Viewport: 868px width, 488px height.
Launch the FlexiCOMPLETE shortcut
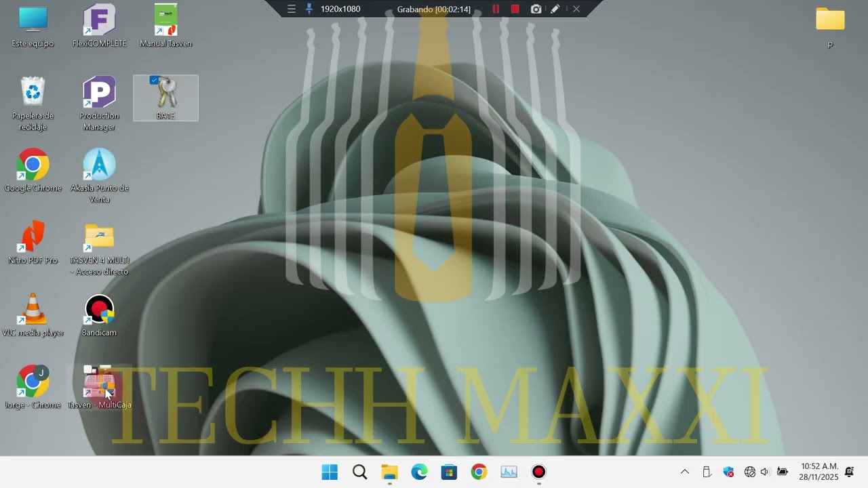coord(99,26)
